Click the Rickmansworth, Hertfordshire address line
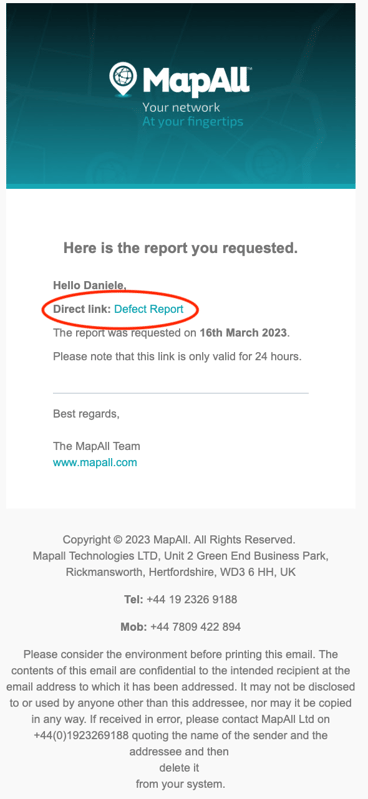 [x=180, y=572]
